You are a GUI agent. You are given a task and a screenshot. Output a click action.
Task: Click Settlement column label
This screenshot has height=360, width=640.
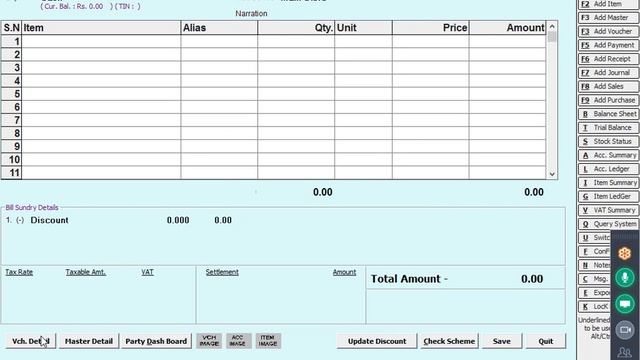pyautogui.click(x=222, y=272)
